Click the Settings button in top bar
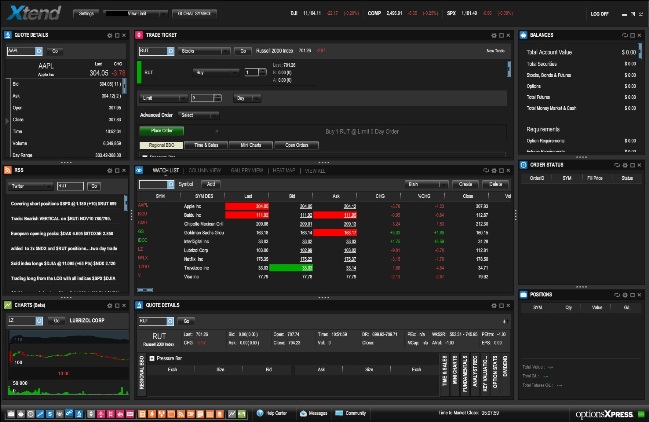 click(86, 14)
